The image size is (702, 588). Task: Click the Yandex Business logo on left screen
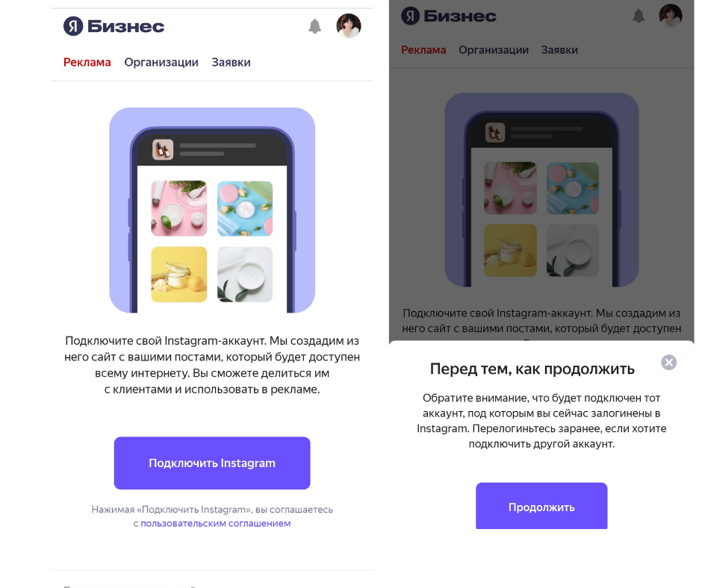pyautogui.click(x=114, y=26)
